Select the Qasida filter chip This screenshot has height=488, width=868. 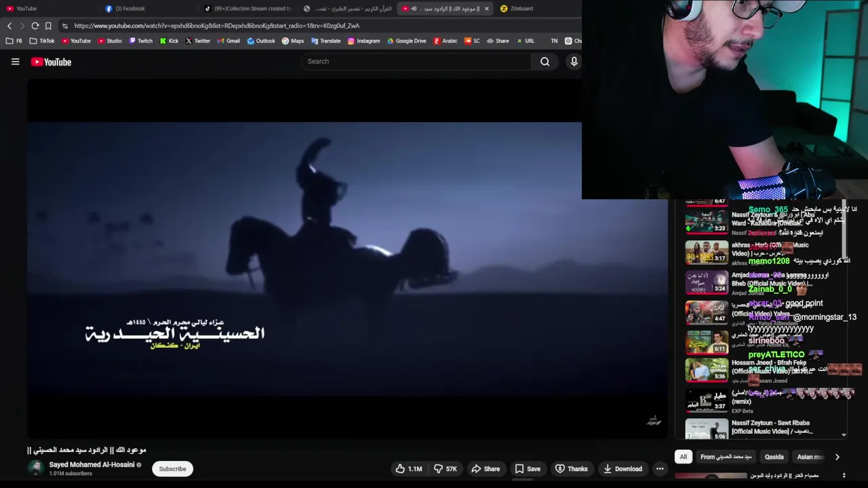pyautogui.click(x=774, y=457)
